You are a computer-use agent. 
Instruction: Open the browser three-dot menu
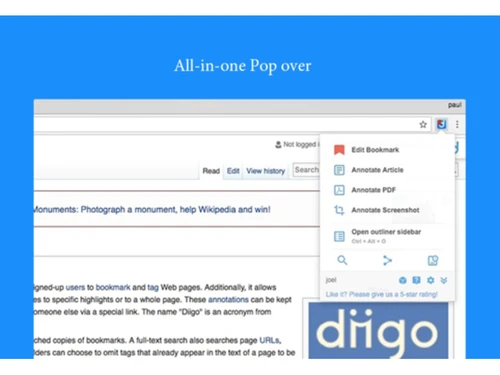(x=457, y=124)
